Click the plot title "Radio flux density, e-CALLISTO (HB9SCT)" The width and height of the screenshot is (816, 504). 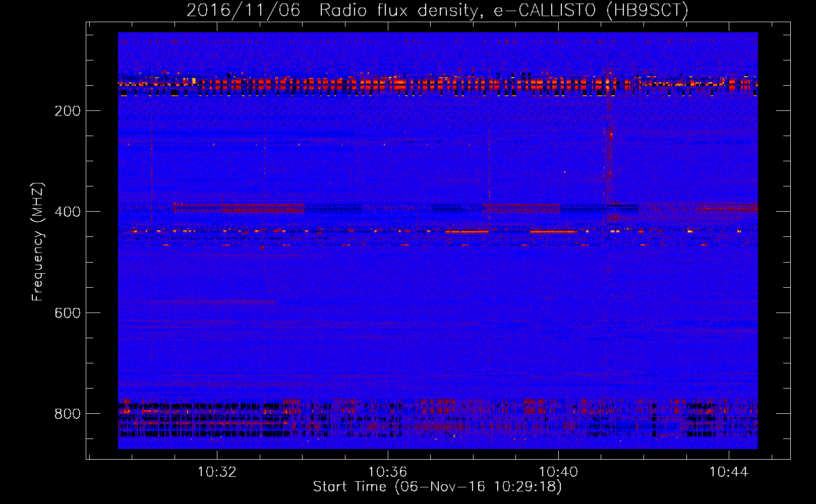pos(503,11)
